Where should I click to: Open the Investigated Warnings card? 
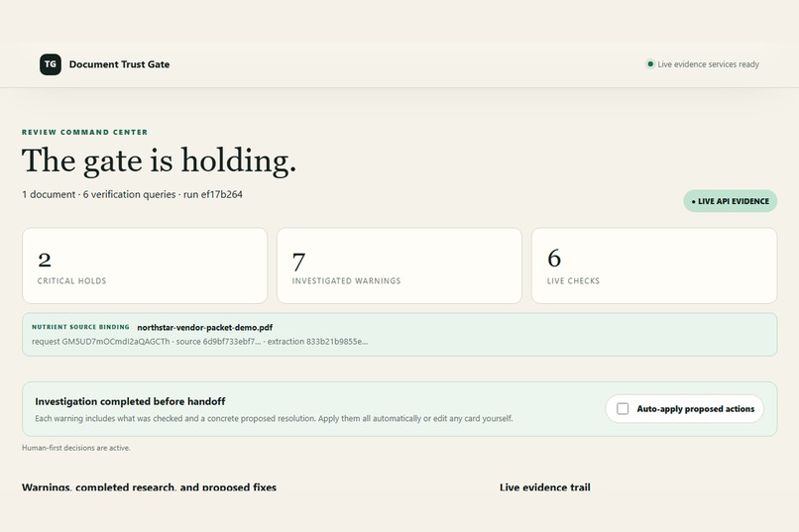pos(399,266)
